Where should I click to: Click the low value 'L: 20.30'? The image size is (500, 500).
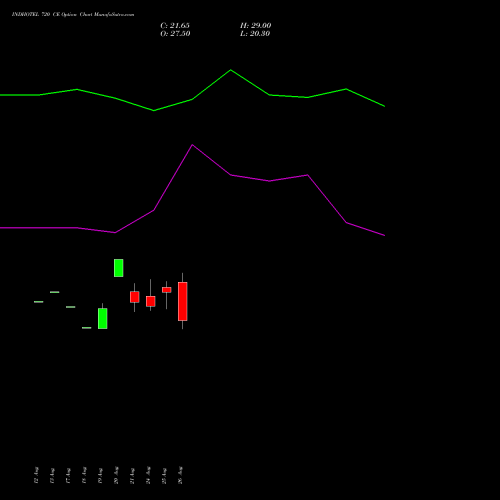255,34
